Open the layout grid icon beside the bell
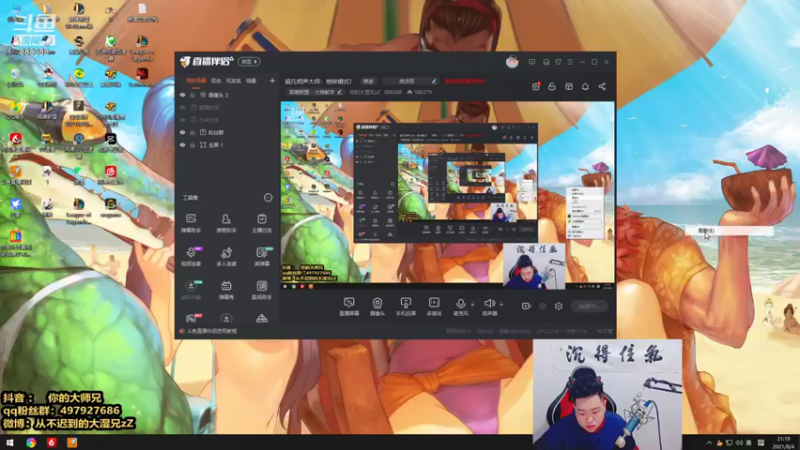Viewport: 800px width, 450px height. point(569,86)
